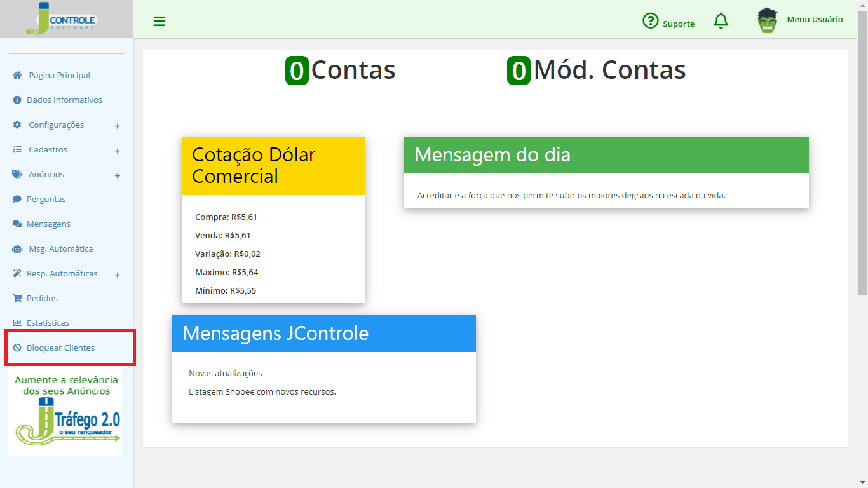Expand Cadastros with its plus sign
The height and width of the screenshot is (488, 868).
[x=118, y=151]
